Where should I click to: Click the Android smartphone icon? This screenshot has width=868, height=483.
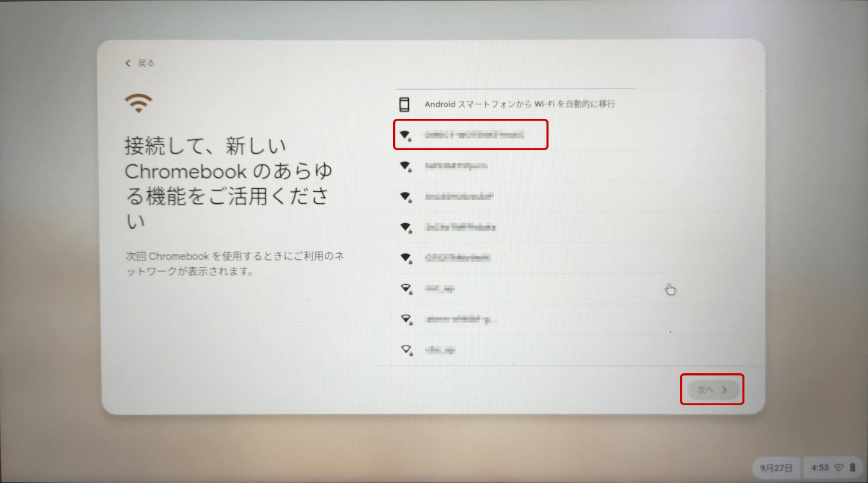[x=404, y=104]
